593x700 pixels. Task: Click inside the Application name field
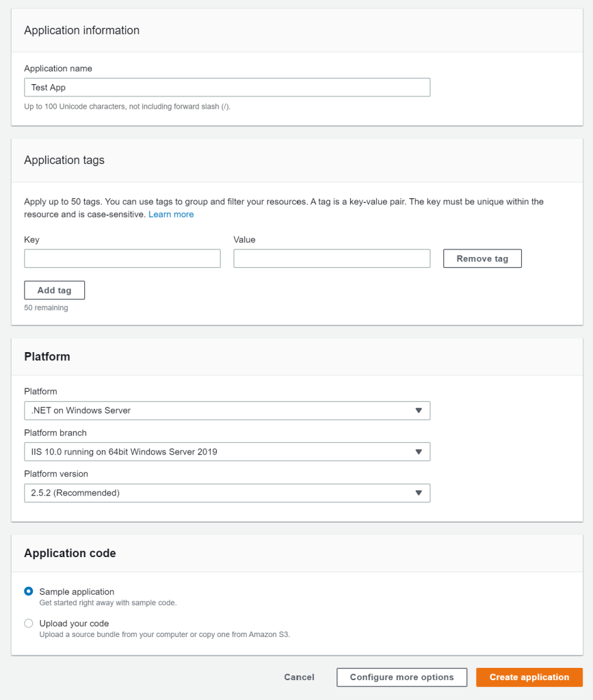coord(227,87)
